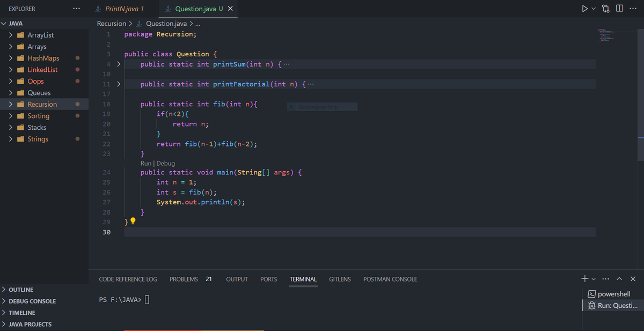Create a new terminal with plus icon
The width and height of the screenshot is (644, 331).
584,279
